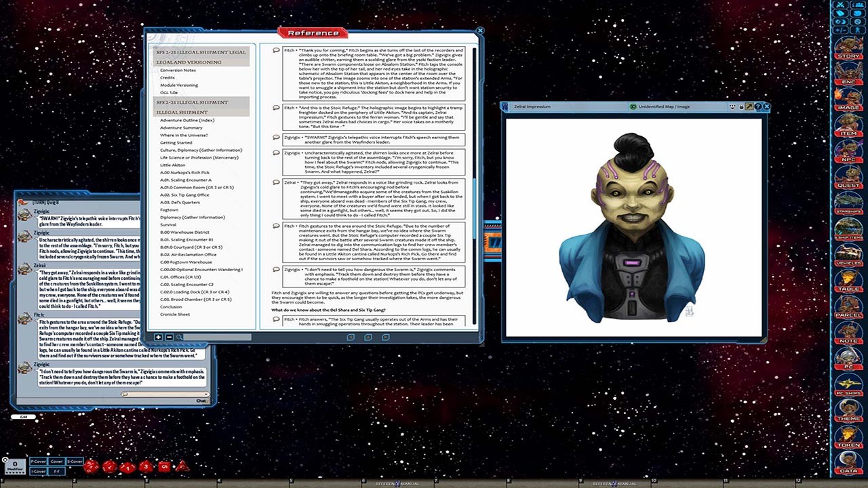
Task: Open the ENC encounters sidebar button
Action: (x=848, y=73)
